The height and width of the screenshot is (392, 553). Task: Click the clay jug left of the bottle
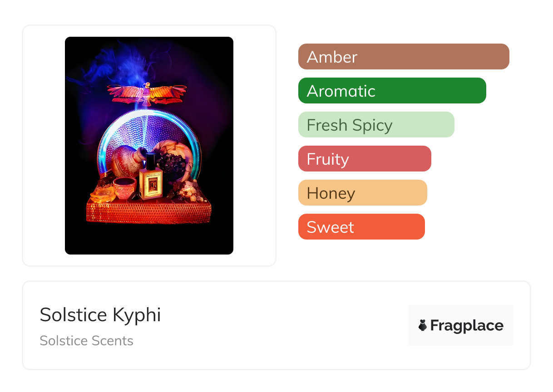pos(126,161)
